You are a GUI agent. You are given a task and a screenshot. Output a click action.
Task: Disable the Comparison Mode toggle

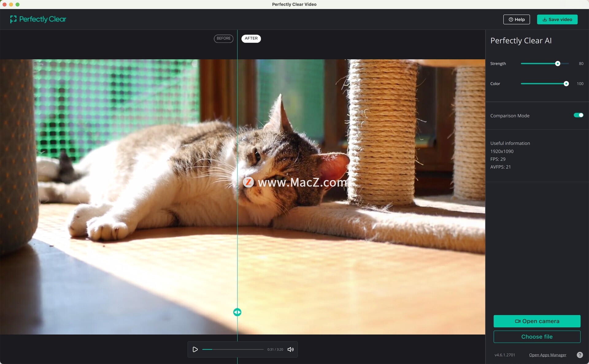pyautogui.click(x=578, y=115)
